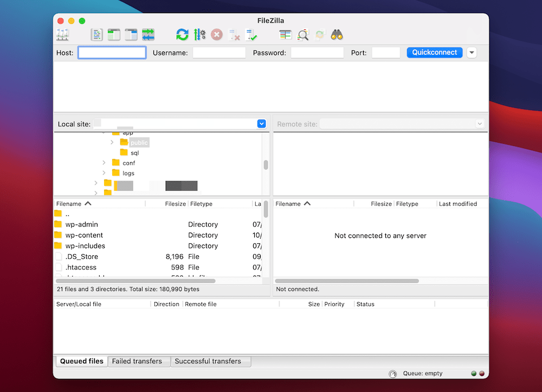Toggle synchronized browsing icon
The image size is (542, 392).
(320, 35)
